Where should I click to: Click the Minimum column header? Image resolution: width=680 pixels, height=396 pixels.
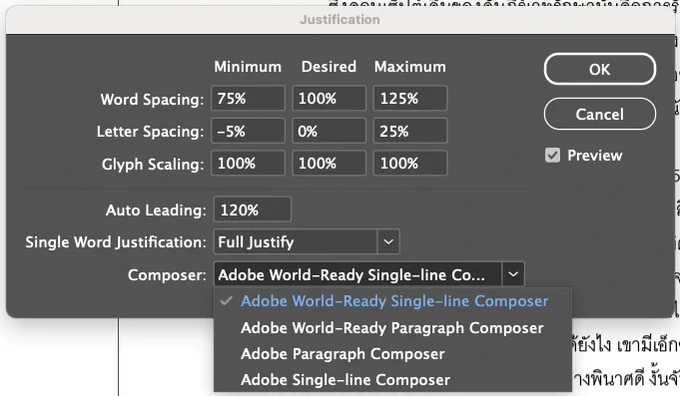pyautogui.click(x=248, y=67)
